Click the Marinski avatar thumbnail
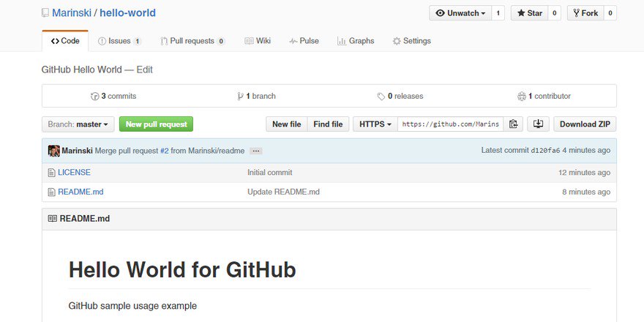The height and width of the screenshot is (322, 644). (x=54, y=151)
